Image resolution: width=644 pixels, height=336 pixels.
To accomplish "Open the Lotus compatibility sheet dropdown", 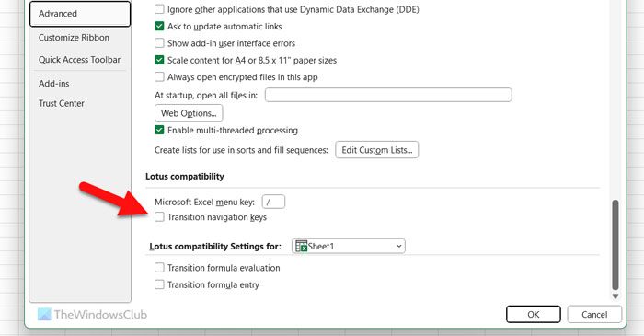I will 349,246.
